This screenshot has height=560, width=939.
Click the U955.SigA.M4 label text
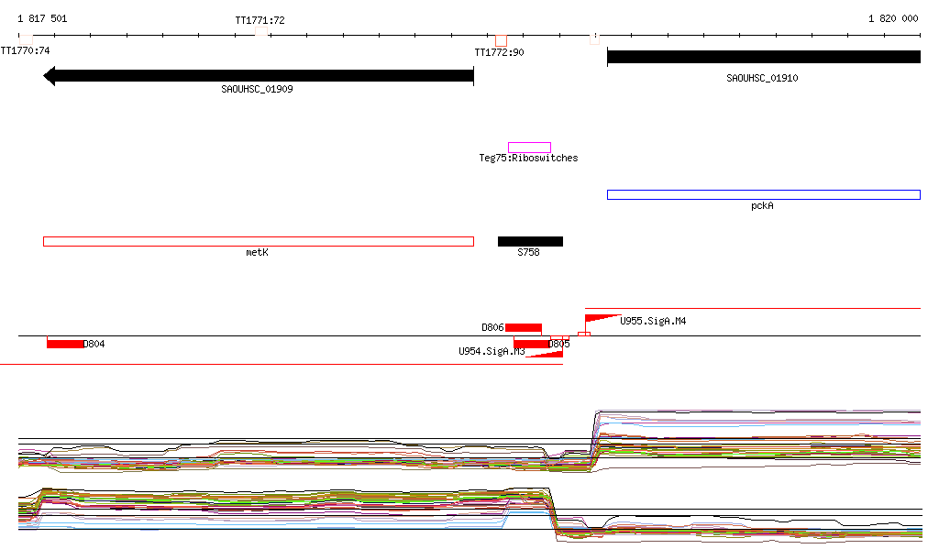(653, 322)
